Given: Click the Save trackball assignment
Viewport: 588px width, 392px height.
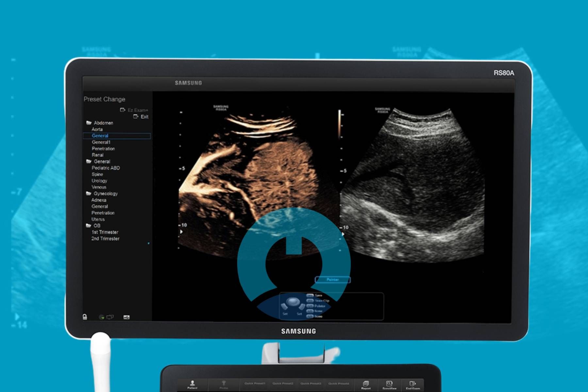Looking at the screenshot, I should [x=315, y=295].
